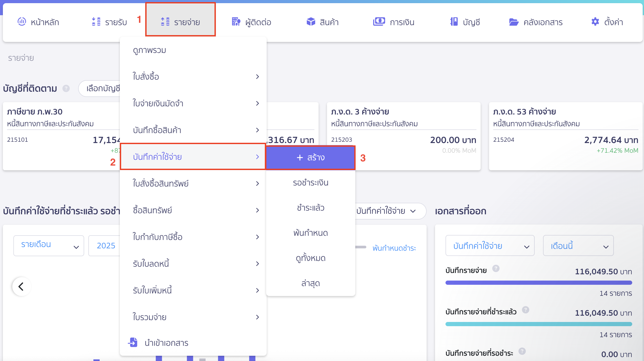Image resolution: width=644 pixels, height=361 pixels.
Task: Expand the รับใบลดหนี้ submenu arrow
Action: pos(257,264)
